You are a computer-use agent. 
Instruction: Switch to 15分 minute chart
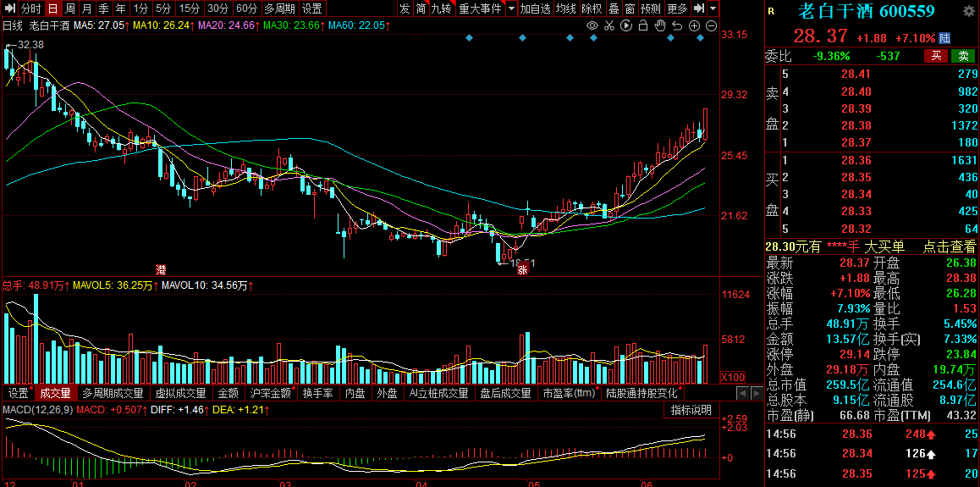[190, 8]
